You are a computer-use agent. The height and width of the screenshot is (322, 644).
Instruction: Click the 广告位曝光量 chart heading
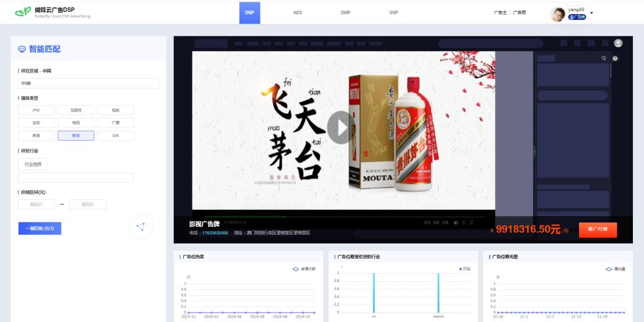[x=505, y=256]
